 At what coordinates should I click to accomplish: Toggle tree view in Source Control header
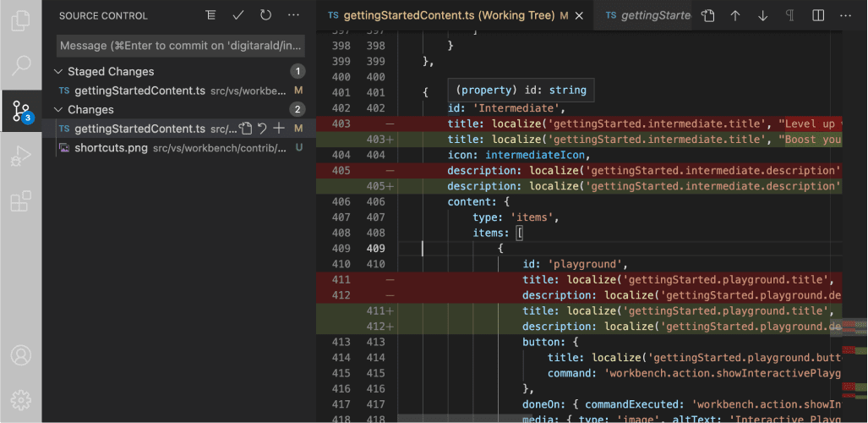(x=210, y=15)
